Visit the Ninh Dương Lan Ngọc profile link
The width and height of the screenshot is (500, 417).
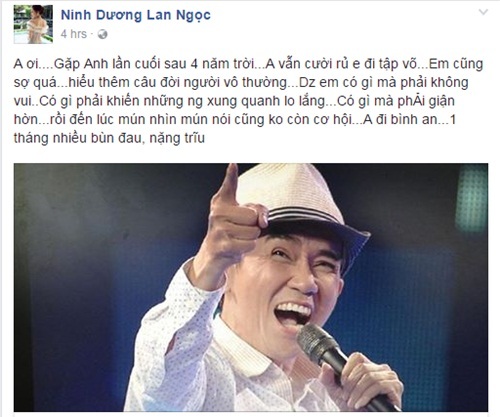point(136,15)
